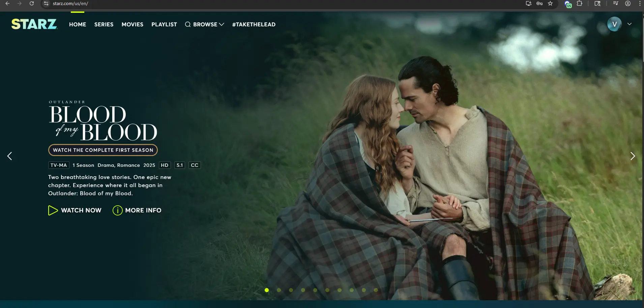Open #TAKETHELEAD page

point(254,24)
